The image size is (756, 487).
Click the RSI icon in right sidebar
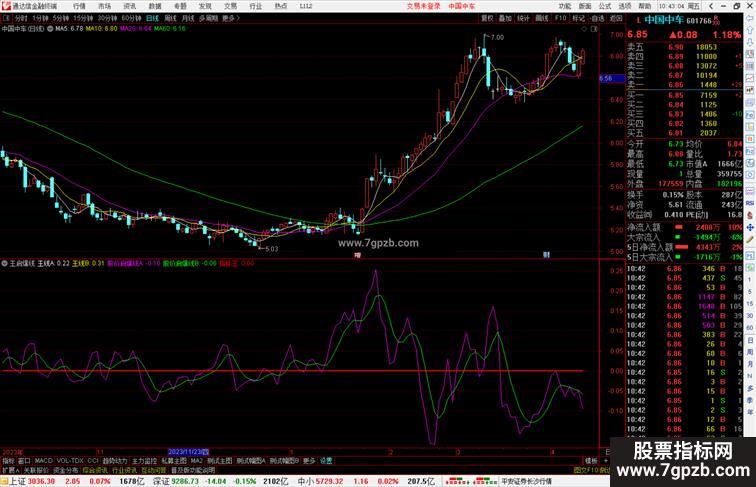(750, 203)
